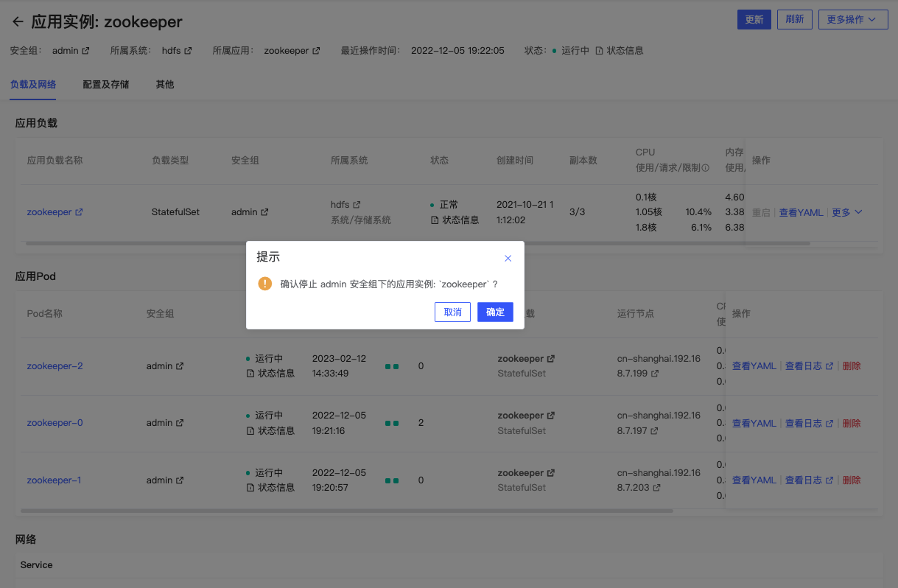The height and width of the screenshot is (588, 898).
Task: Expand 更多 dropdown in zookeeper workload row
Action: pyautogui.click(x=846, y=212)
